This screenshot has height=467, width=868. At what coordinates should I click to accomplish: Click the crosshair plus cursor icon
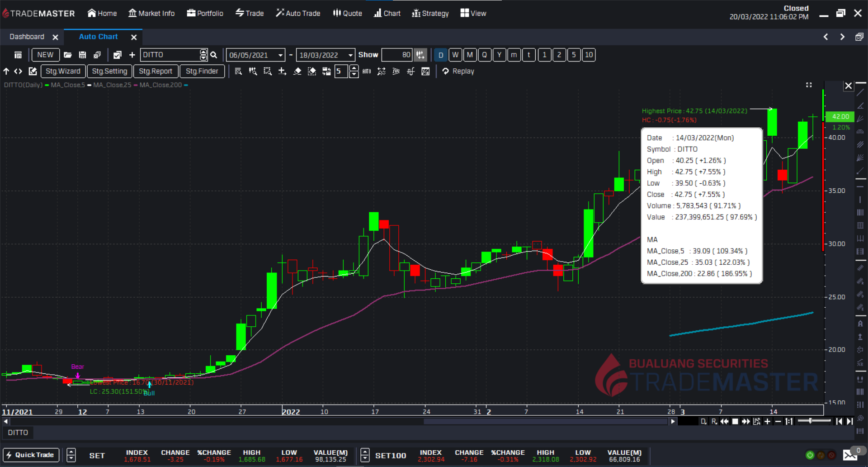click(282, 71)
